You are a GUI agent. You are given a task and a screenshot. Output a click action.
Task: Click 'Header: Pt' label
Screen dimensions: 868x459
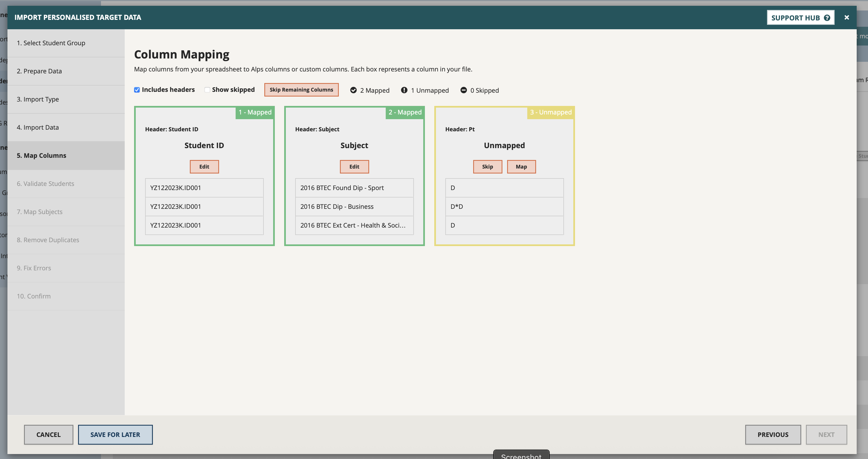[460, 129]
